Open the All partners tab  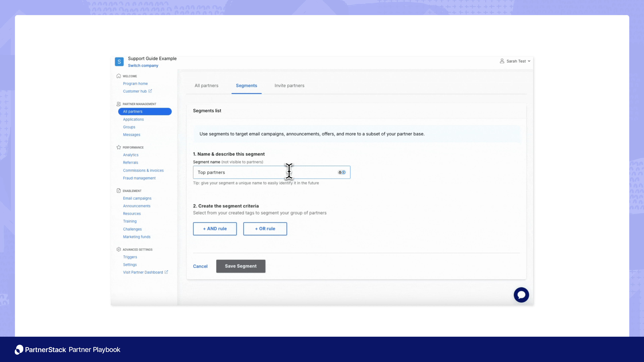tap(206, 85)
